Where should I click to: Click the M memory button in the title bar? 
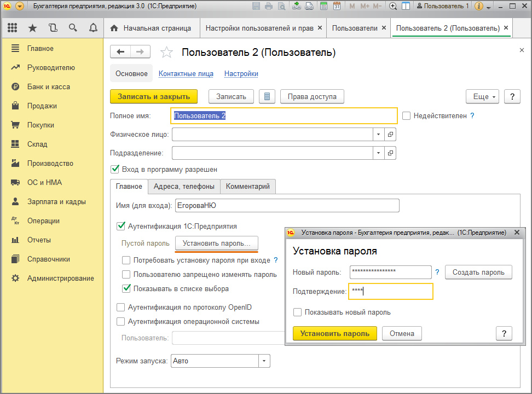click(352, 6)
